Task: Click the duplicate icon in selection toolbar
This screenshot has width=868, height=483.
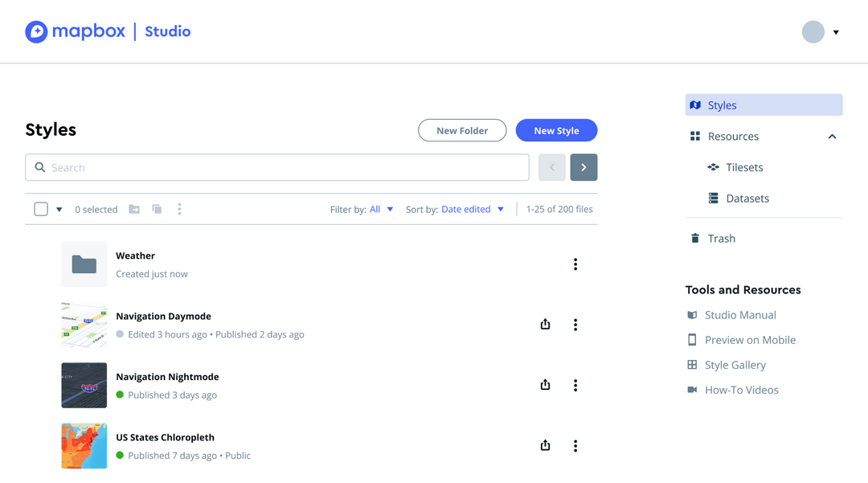Action: pos(157,209)
